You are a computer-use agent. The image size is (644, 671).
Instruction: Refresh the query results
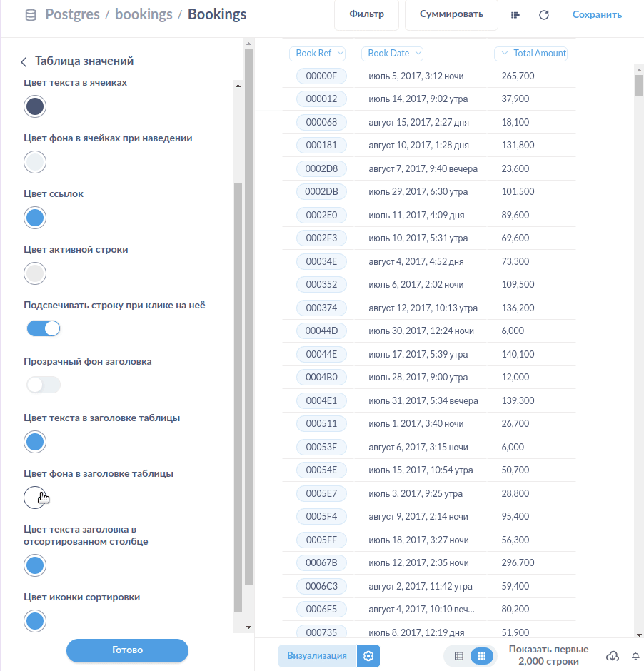(x=544, y=15)
